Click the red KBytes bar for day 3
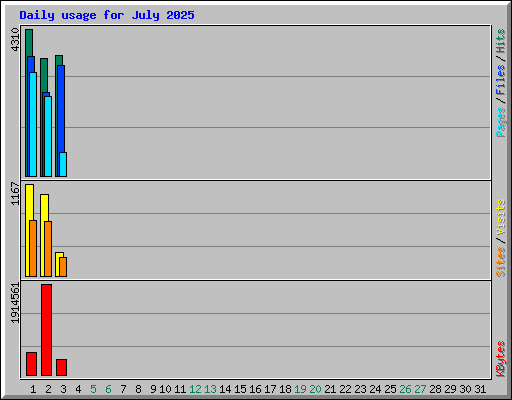 [x=61, y=367]
